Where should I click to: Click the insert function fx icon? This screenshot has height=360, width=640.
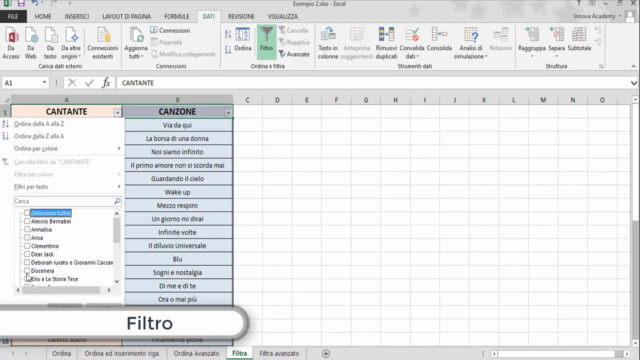tap(106, 83)
